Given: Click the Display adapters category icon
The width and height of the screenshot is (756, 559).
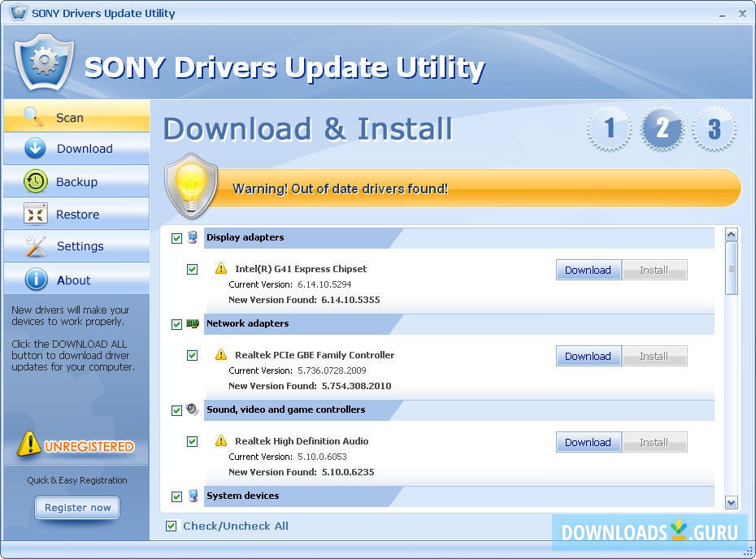Looking at the screenshot, I should click(x=193, y=237).
